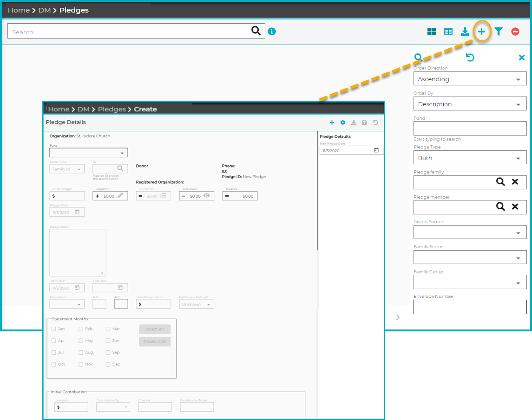This screenshot has width=532, height=420.
Task: Open the Pledge Type Both dropdown
Action: (470, 158)
